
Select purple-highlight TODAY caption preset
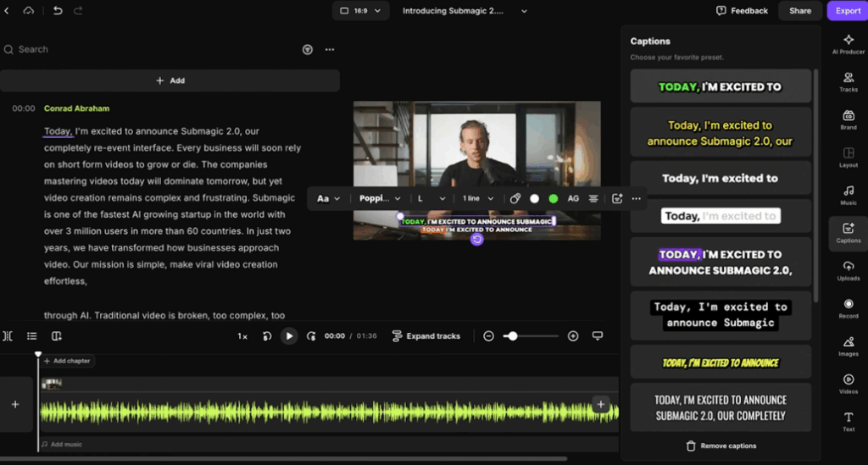coord(721,262)
